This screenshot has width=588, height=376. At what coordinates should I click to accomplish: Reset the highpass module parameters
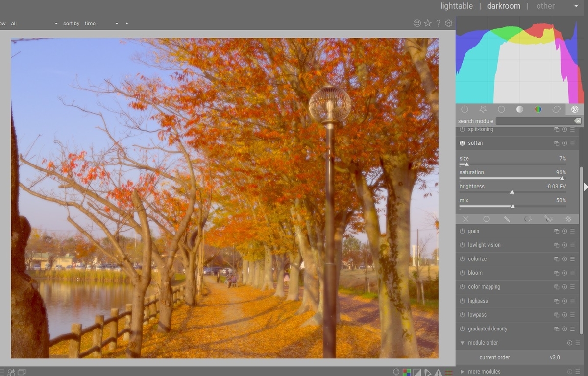click(564, 301)
